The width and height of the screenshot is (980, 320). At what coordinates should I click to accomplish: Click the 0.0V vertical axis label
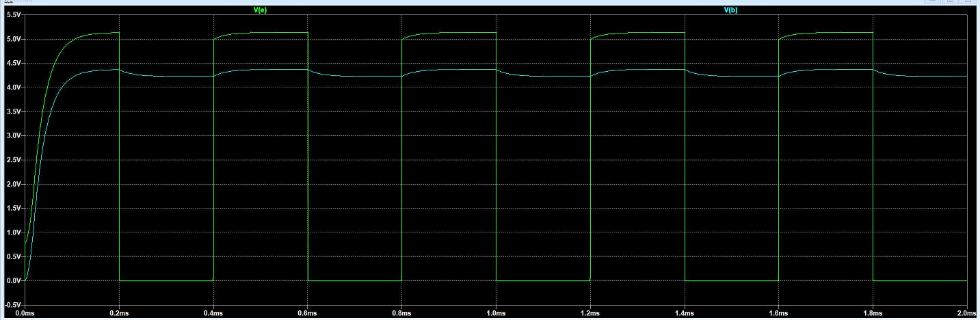coord(12,281)
